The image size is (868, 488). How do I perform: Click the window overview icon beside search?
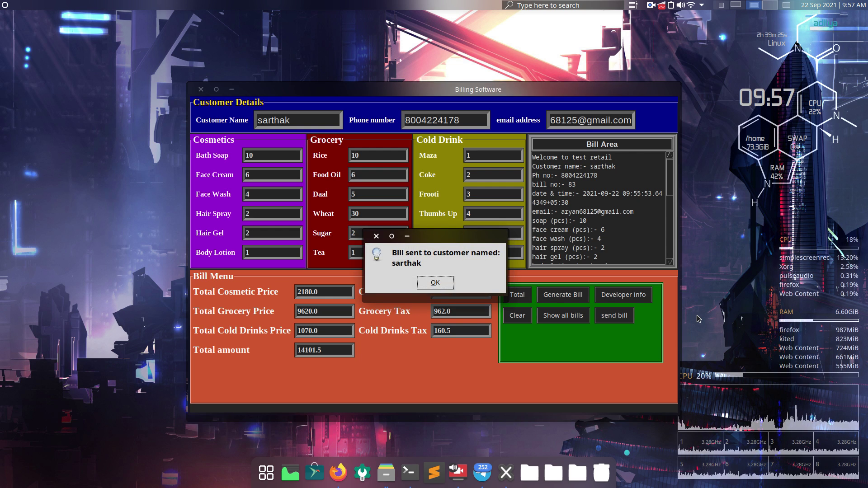633,5
